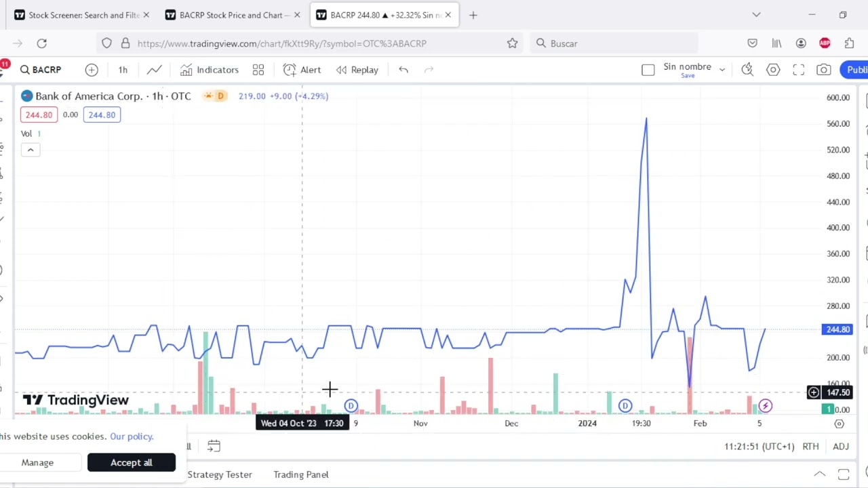
Task: Open a new browser tab
Action: (473, 15)
